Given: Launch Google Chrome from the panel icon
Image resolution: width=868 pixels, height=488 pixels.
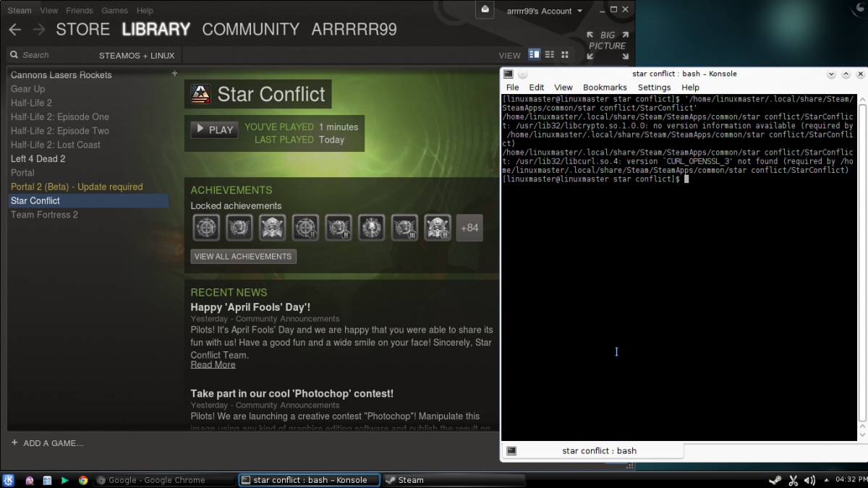Looking at the screenshot, I should point(83,480).
